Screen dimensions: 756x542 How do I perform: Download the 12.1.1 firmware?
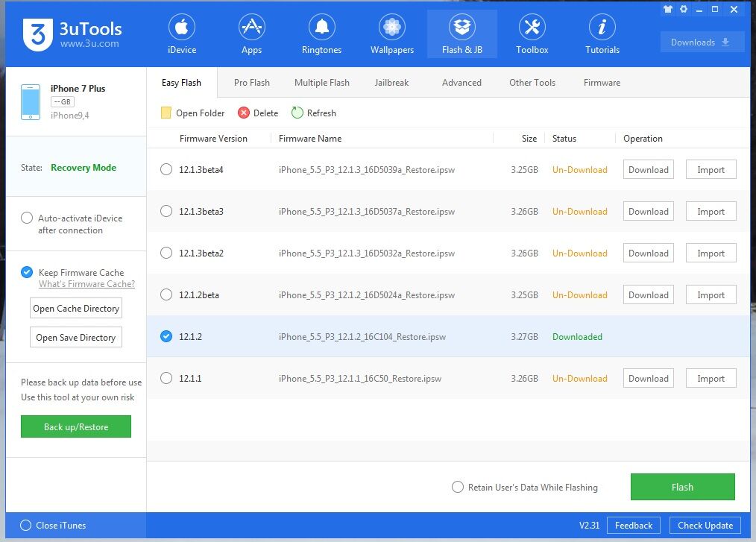pyautogui.click(x=649, y=378)
